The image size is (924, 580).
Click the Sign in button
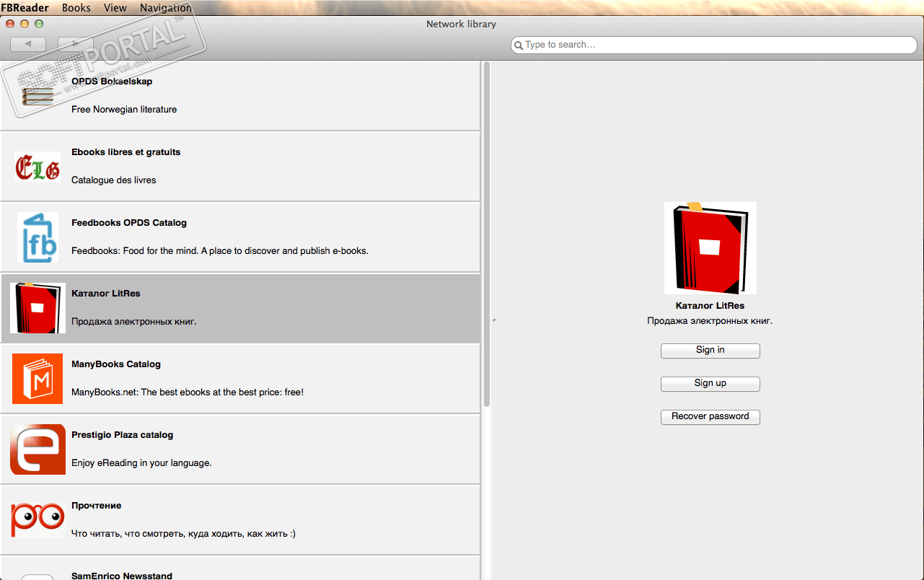pyautogui.click(x=710, y=351)
